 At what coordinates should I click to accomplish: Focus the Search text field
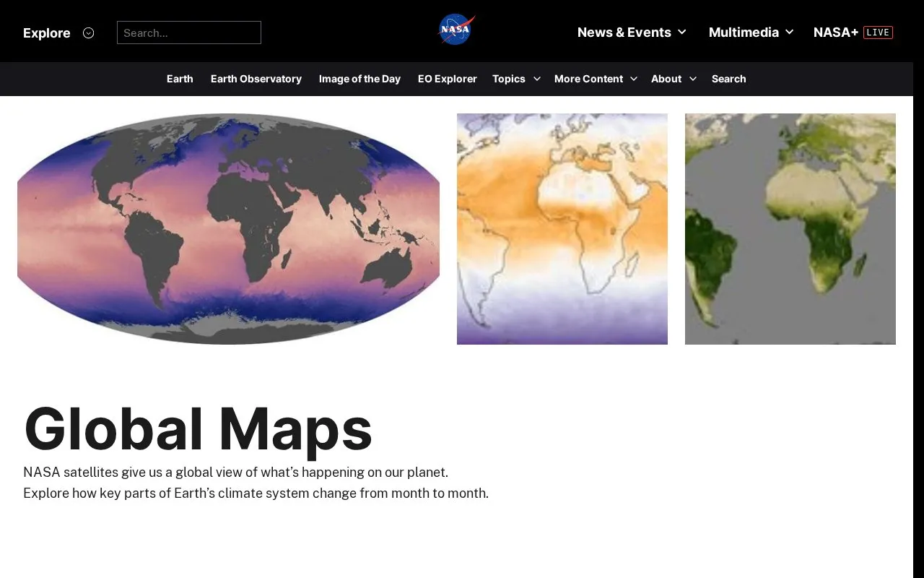click(189, 33)
